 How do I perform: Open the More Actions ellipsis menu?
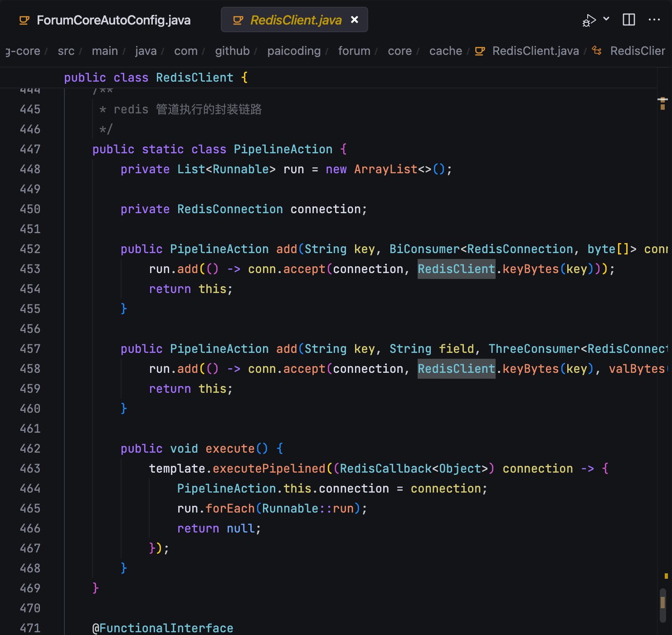(x=654, y=20)
